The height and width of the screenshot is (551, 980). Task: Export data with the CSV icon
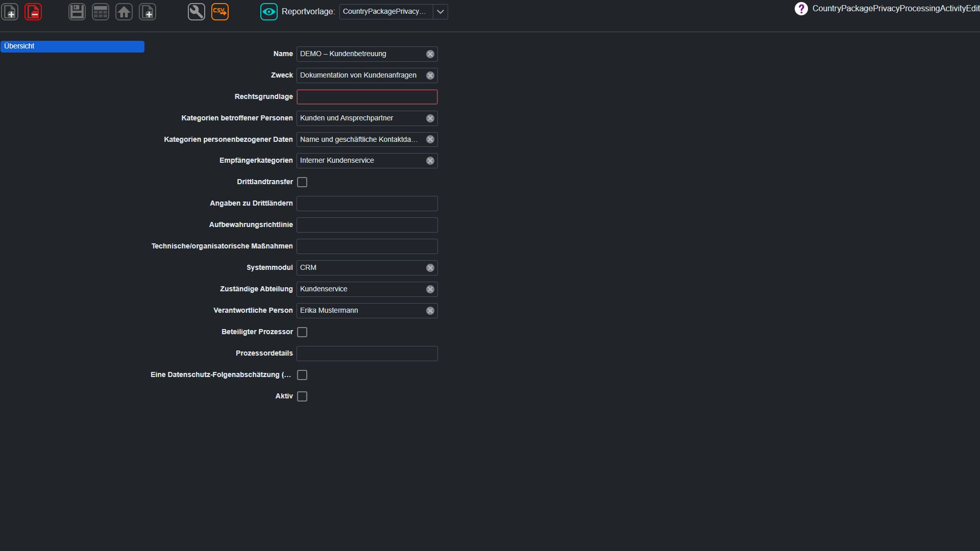[x=220, y=12]
